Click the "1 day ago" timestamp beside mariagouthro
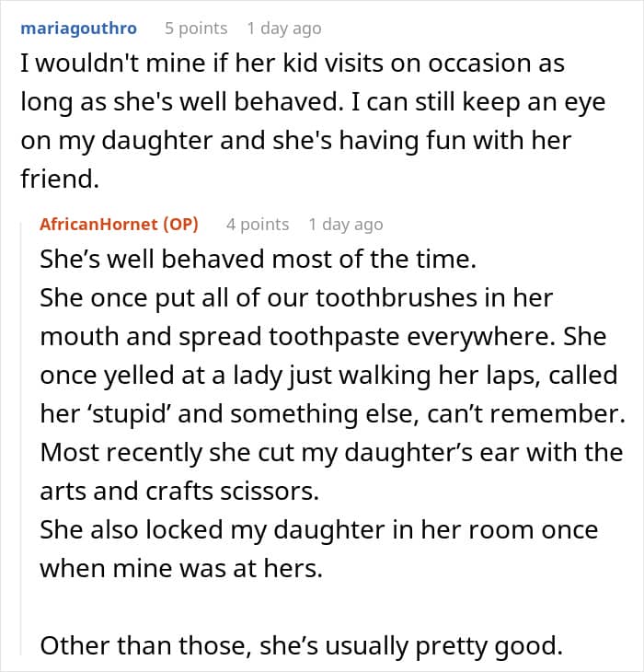 point(285,28)
